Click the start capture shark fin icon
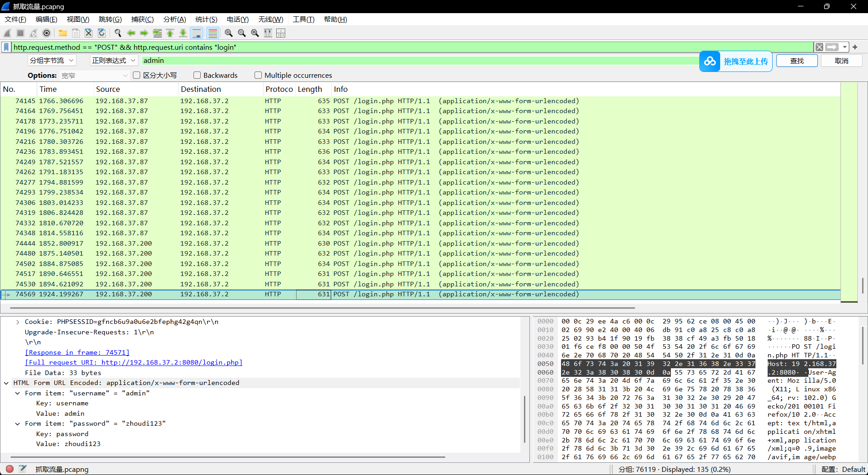This screenshot has height=475, width=868. click(x=7, y=33)
